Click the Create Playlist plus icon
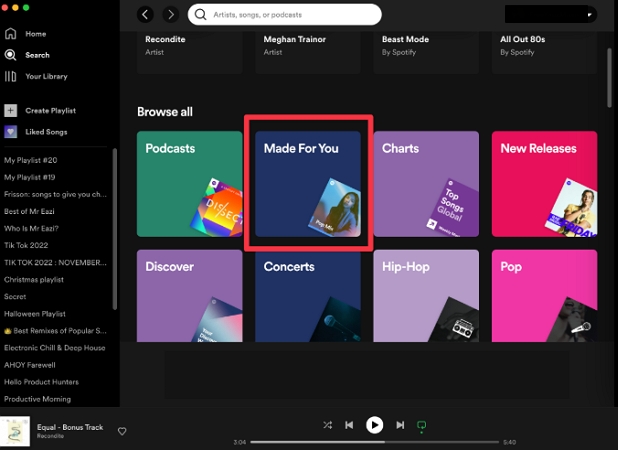This screenshot has width=618, height=450. pos(11,111)
